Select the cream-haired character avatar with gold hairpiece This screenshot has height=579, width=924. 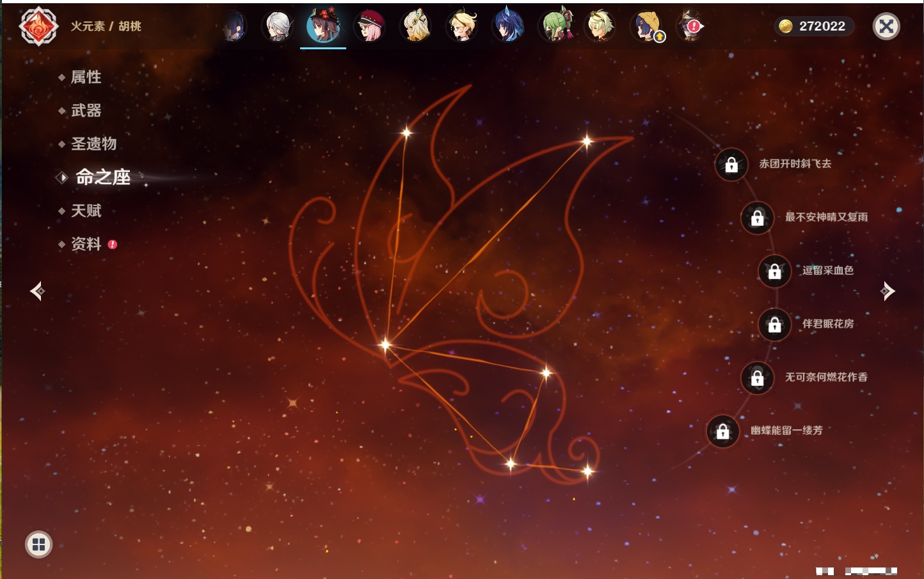416,27
